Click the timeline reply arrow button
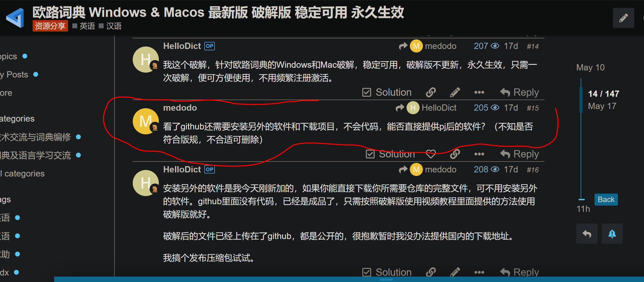 [587, 234]
